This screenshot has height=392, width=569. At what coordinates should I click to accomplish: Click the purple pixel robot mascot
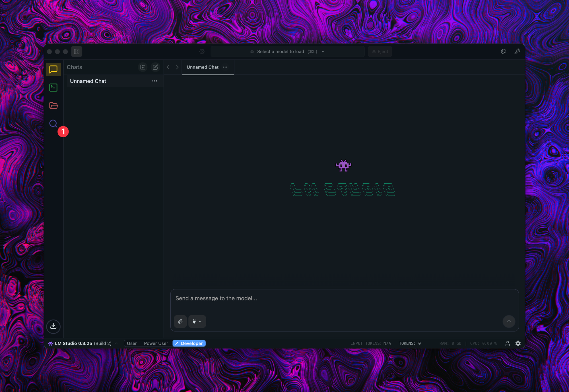343,166
